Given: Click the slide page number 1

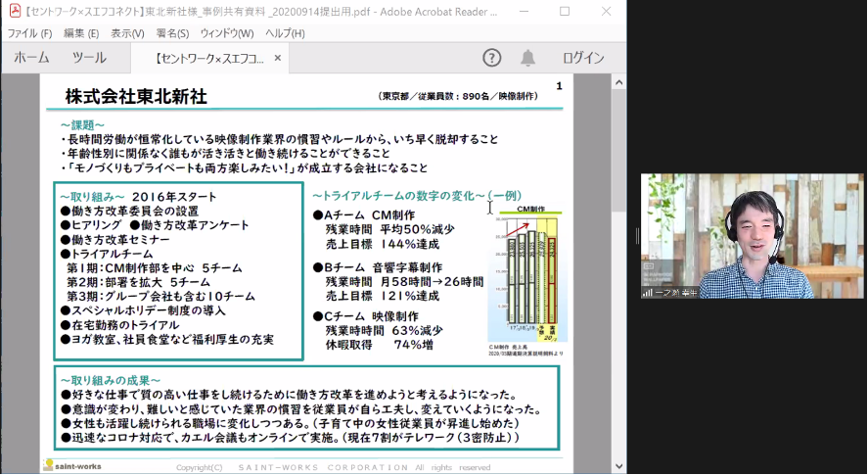Looking at the screenshot, I should tap(559, 86).
